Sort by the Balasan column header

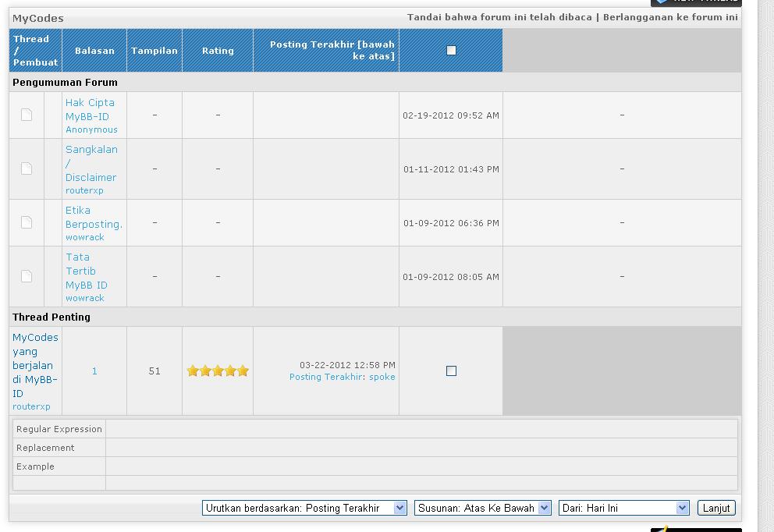[x=94, y=51]
